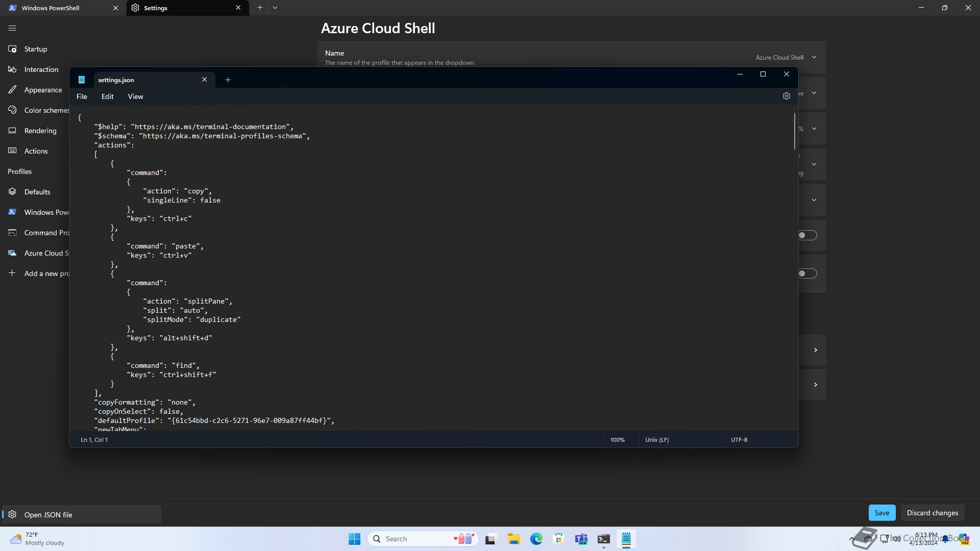Image resolution: width=980 pixels, height=551 pixels.
Task: Open Microsoft Edge from the taskbar
Action: [536, 539]
